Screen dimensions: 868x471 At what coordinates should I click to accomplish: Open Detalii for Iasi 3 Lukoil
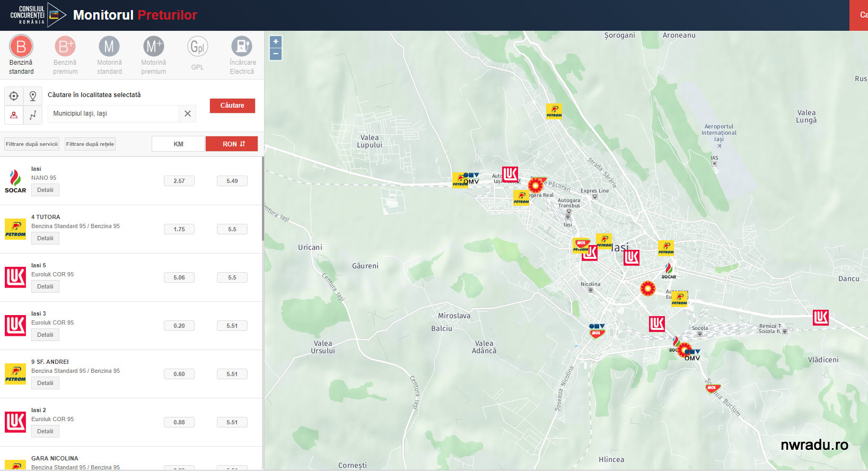(45, 335)
